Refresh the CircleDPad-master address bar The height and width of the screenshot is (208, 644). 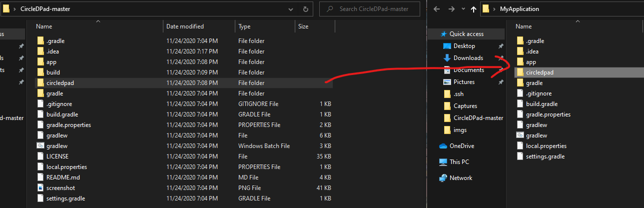pyautogui.click(x=305, y=9)
